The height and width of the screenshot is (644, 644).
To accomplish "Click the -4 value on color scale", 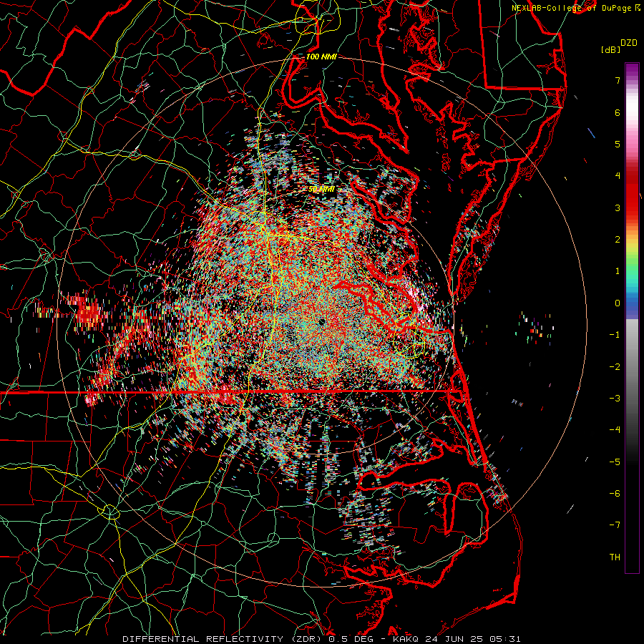I will tap(615, 430).
